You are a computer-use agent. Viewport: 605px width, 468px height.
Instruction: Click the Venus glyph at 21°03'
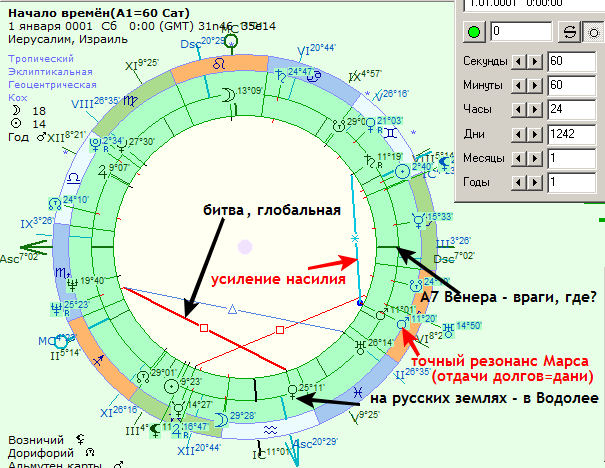[x=370, y=125]
